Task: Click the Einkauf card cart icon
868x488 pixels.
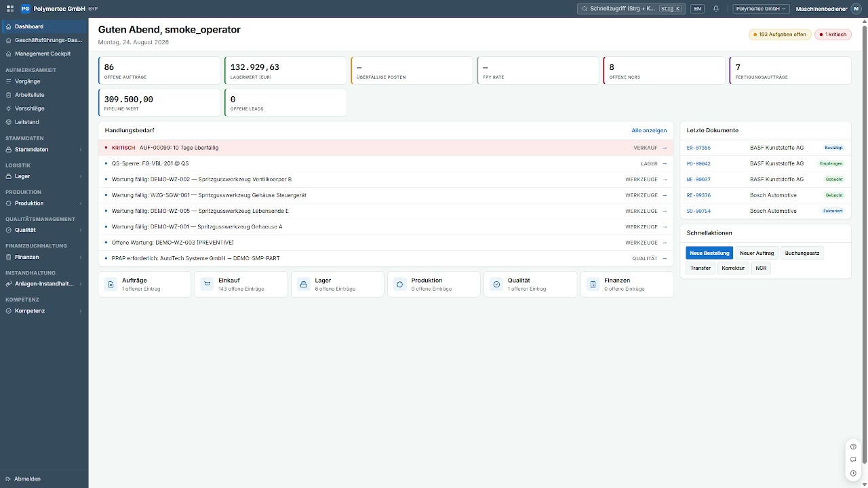Action: pos(207,285)
